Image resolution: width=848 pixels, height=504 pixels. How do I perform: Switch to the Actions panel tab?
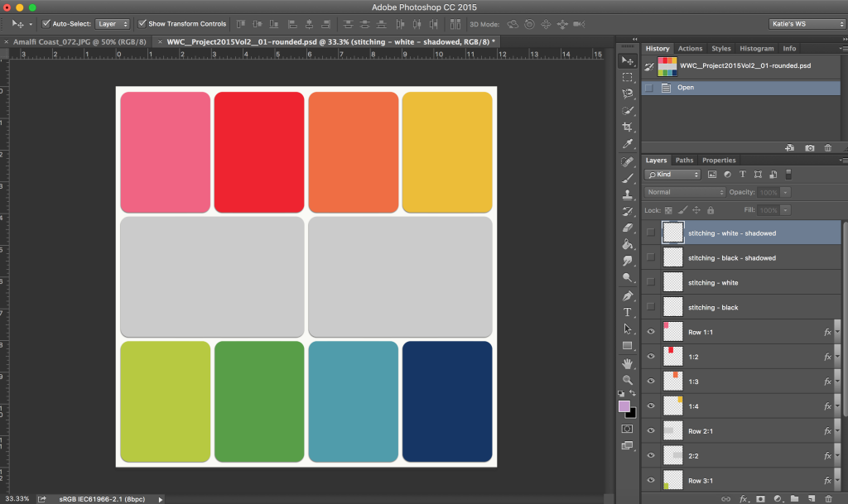click(x=690, y=48)
